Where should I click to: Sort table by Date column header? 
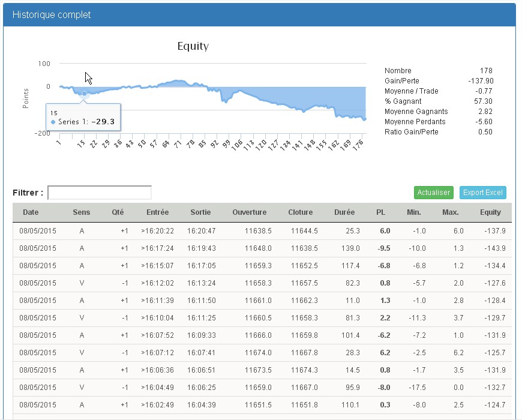pos(31,212)
